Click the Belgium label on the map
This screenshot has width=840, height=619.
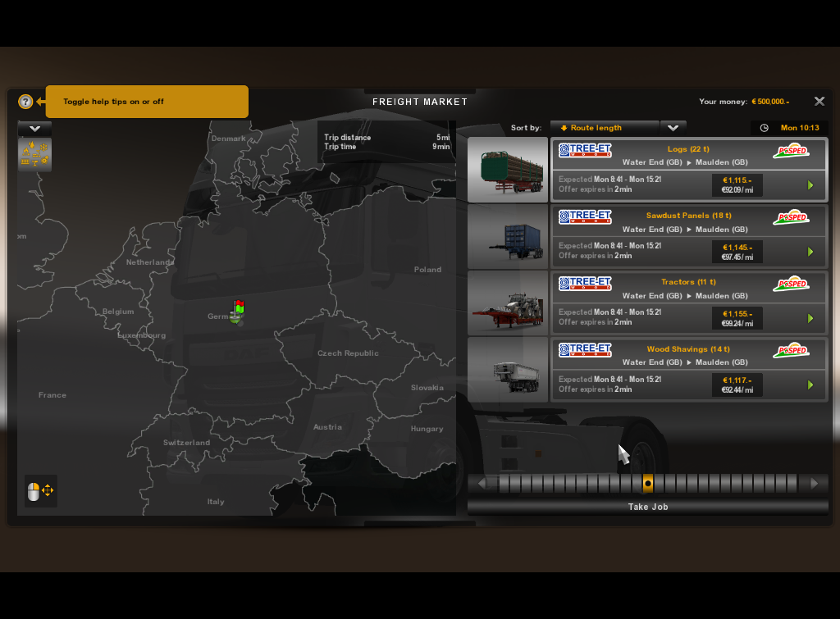pos(118,311)
